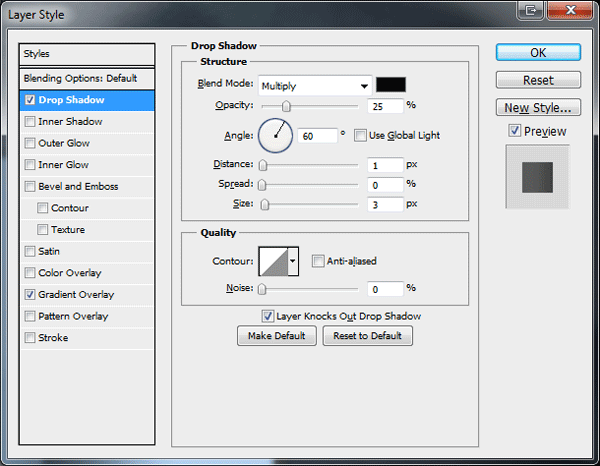This screenshot has height=466, width=600.
Task: Expand the contour picker arrow
Action: [x=293, y=261]
